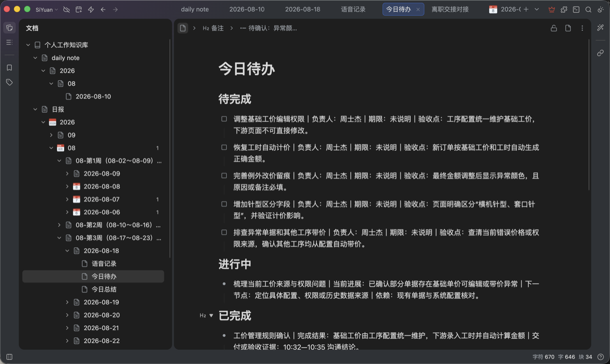Switch to the daily note tab
Image resolution: width=610 pixels, height=364 pixels.
click(x=195, y=10)
